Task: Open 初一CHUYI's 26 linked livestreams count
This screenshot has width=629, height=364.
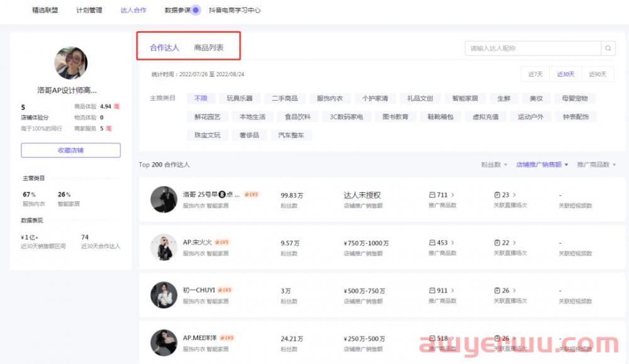Action: (504, 290)
